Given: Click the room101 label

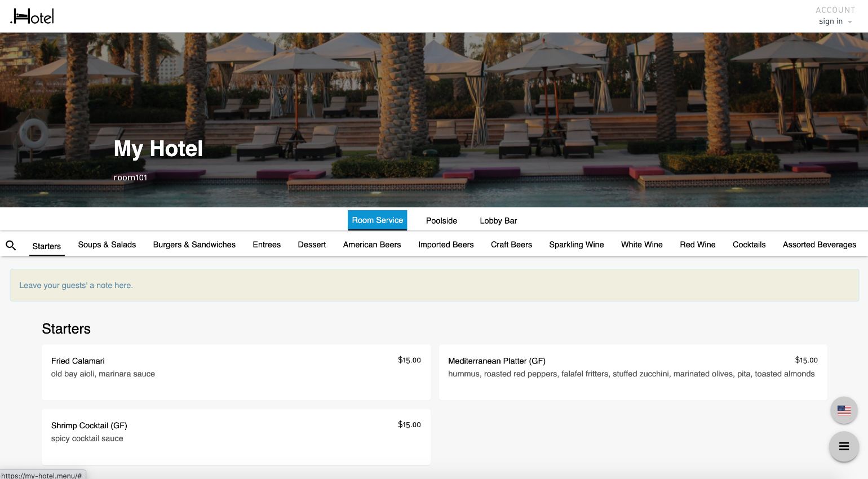Looking at the screenshot, I should pyautogui.click(x=130, y=178).
